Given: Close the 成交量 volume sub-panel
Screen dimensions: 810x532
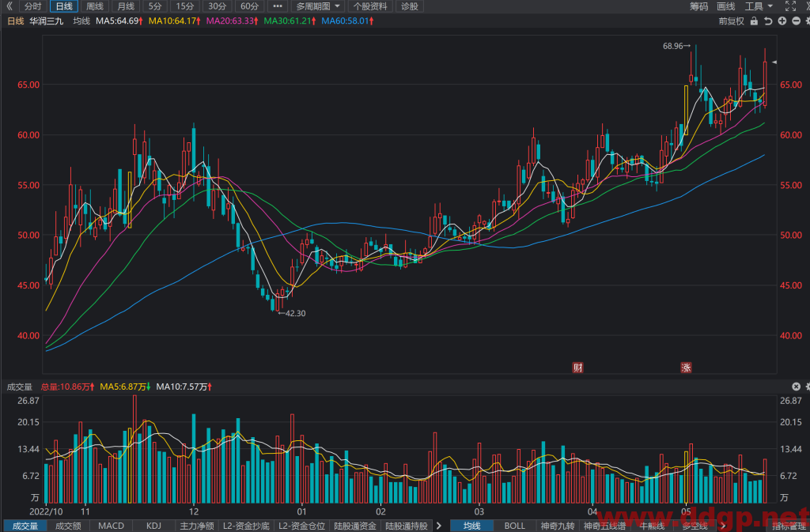Looking at the screenshot, I should click(796, 387).
